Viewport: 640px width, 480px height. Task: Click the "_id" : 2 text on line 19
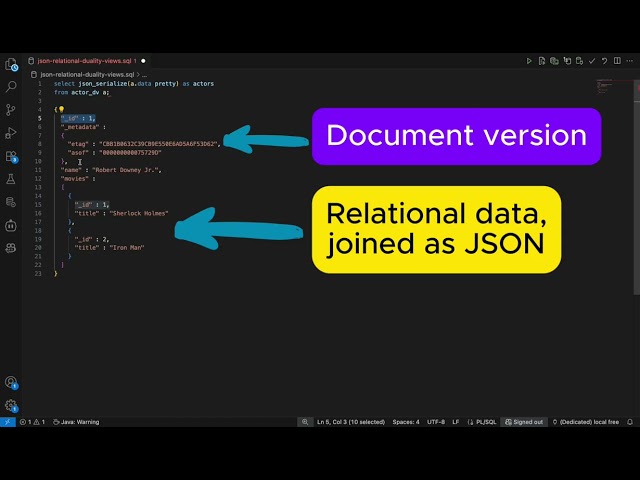pos(91,239)
